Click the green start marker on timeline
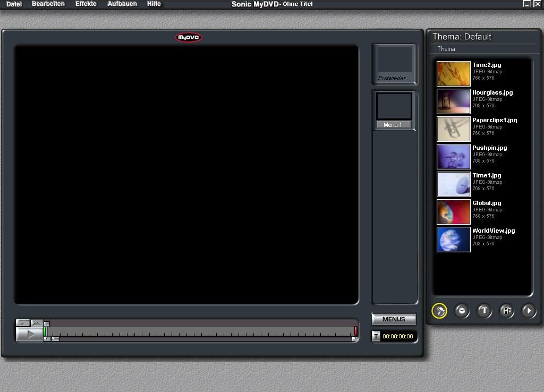The height and width of the screenshot is (392, 544). point(45,331)
